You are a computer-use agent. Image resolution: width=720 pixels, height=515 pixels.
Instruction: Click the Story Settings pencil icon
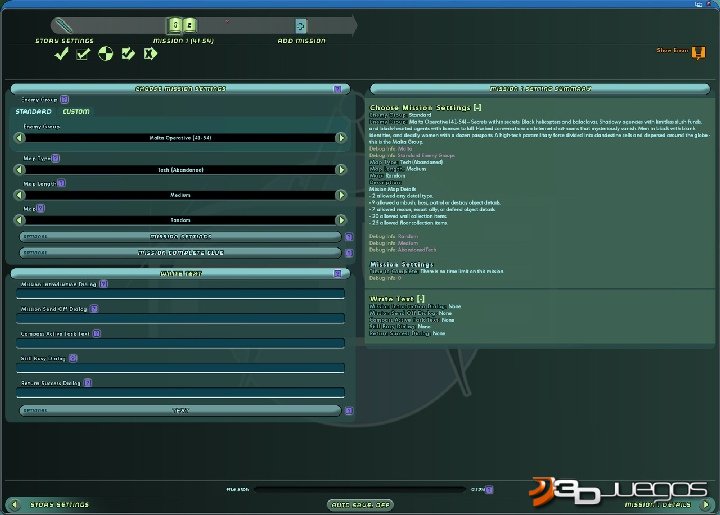click(x=65, y=25)
